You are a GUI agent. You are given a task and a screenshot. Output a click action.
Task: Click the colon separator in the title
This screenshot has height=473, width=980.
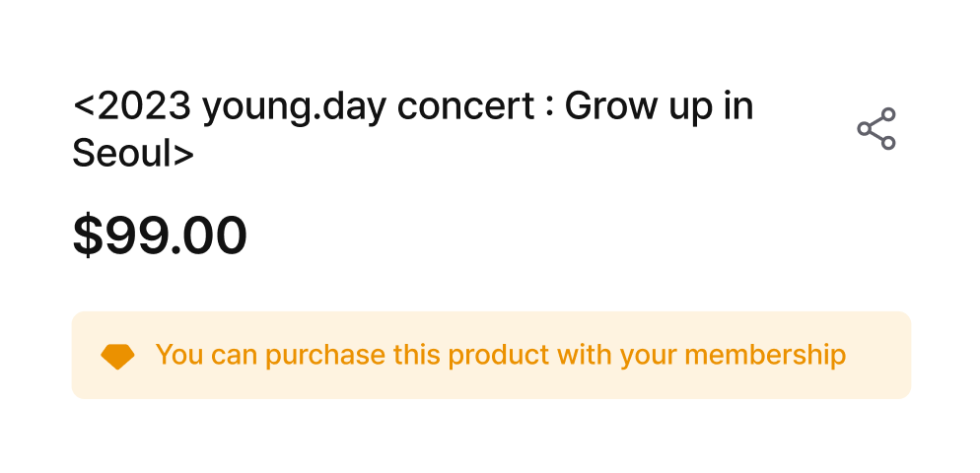pyautogui.click(x=549, y=108)
